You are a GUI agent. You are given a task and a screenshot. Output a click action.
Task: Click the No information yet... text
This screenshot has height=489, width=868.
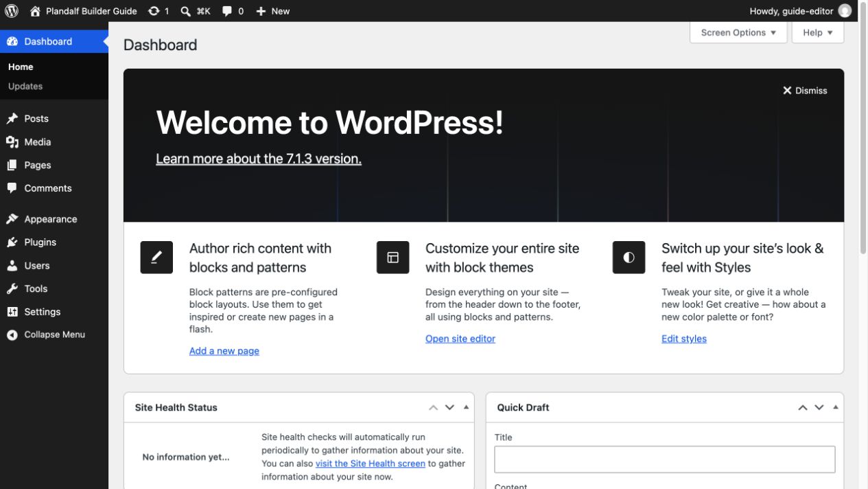(186, 457)
